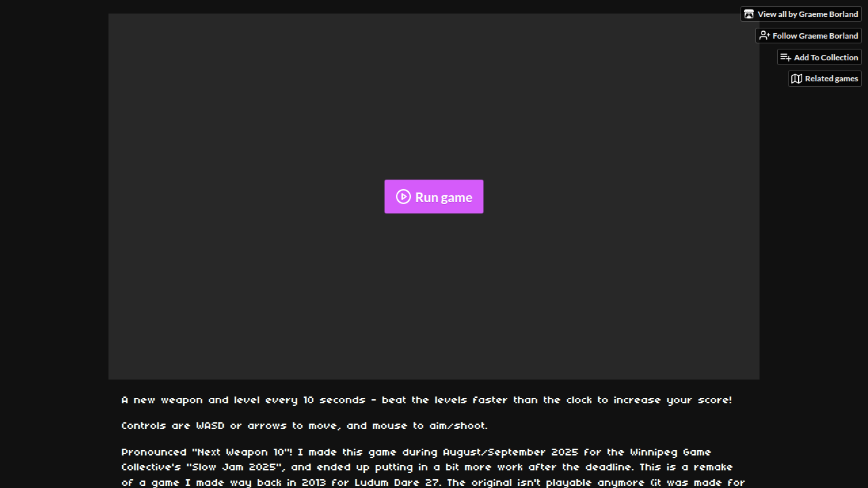Click the line "A new weapon and level every 10 seconds"
The image size is (868, 488).
(245, 401)
